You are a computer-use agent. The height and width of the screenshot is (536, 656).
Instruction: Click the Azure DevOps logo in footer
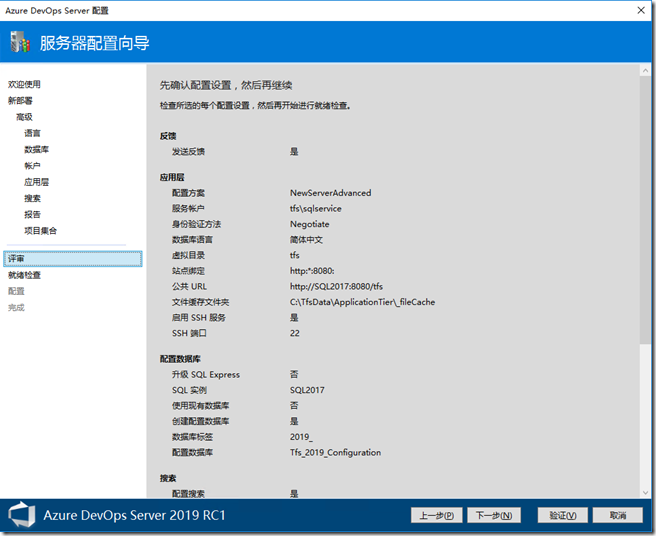(x=22, y=515)
